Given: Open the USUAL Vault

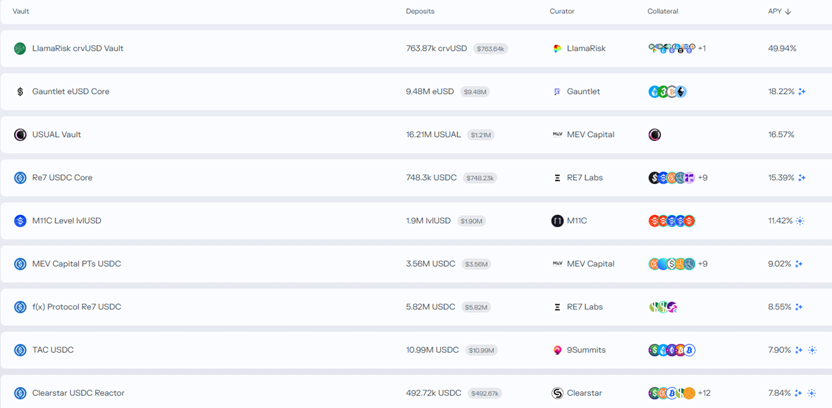Looking at the screenshot, I should click(56, 135).
